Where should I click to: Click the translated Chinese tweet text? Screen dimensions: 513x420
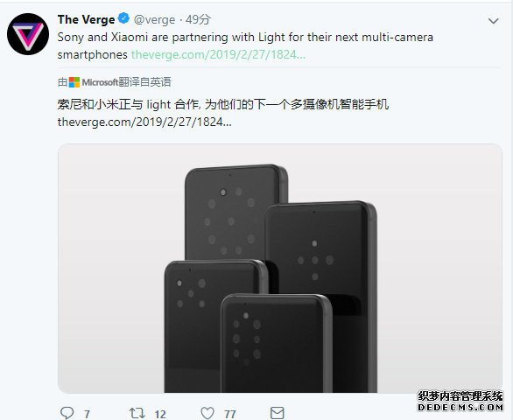click(x=223, y=105)
